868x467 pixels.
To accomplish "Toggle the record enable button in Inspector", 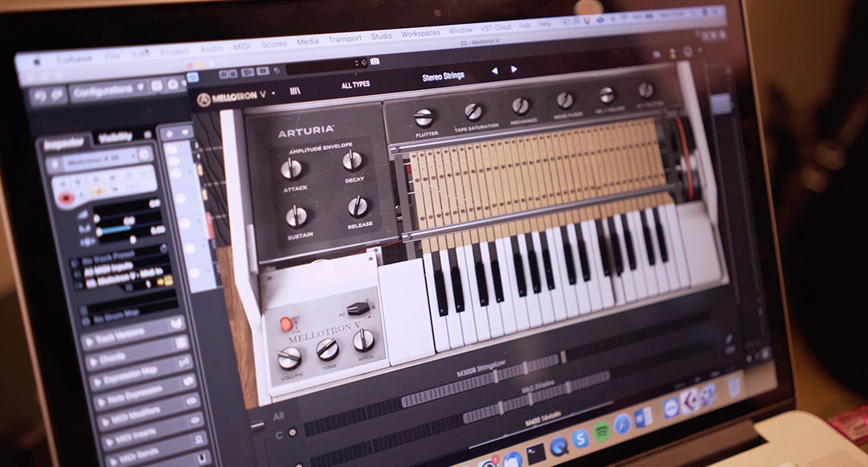I will [67, 198].
